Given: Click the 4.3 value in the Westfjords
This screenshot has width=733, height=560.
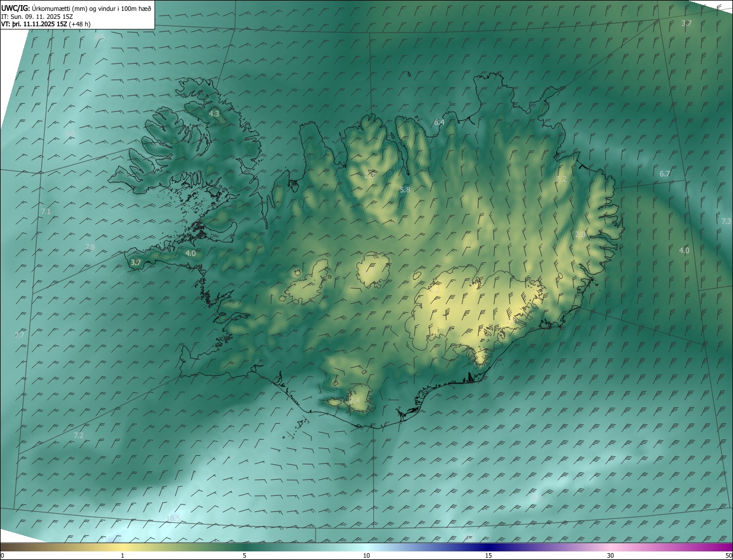Looking at the screenshot, I should (214, 114).
